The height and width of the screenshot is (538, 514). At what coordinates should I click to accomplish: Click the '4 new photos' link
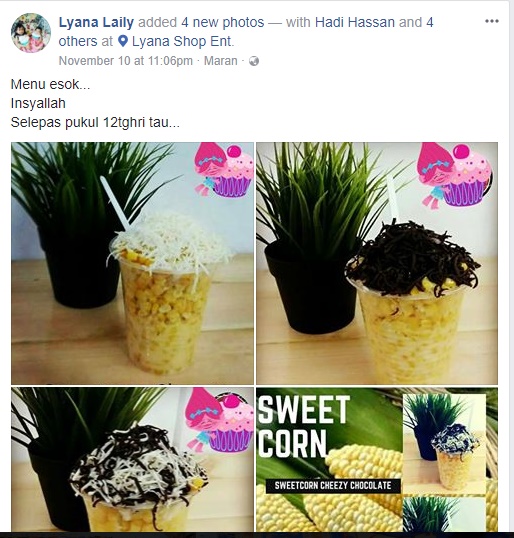[x=223, y=22]
